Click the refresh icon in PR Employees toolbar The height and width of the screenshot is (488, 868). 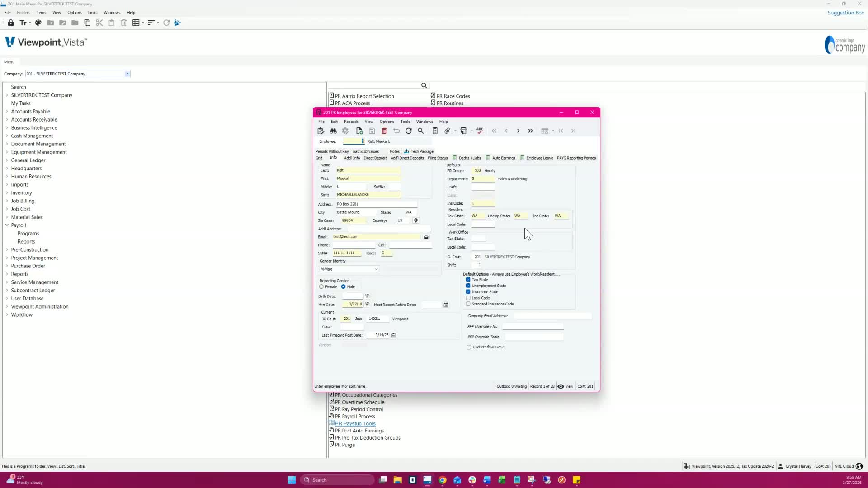pos(409,131)
